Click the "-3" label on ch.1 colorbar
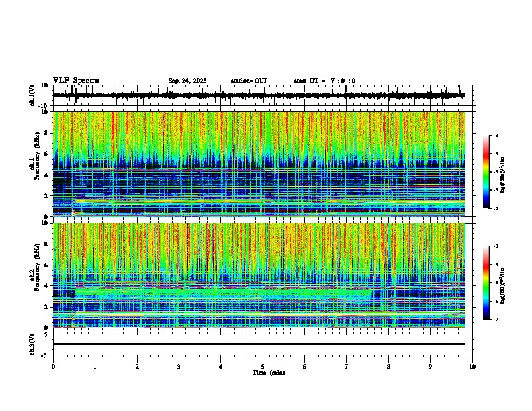Screen dimensions: 532x411 pyautogui.click(x=496, y=135)
